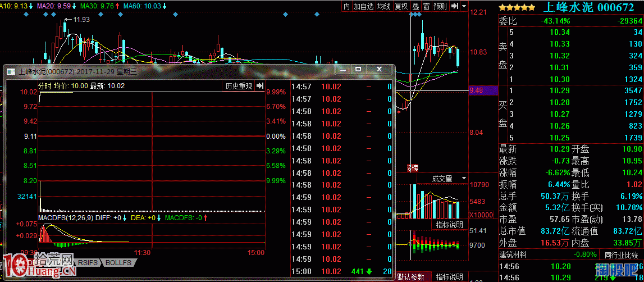The width and height of the screenshot is (644, 282).
Task: Select the 15:00 10.02 441 tick row
Action: pos(342,271)
